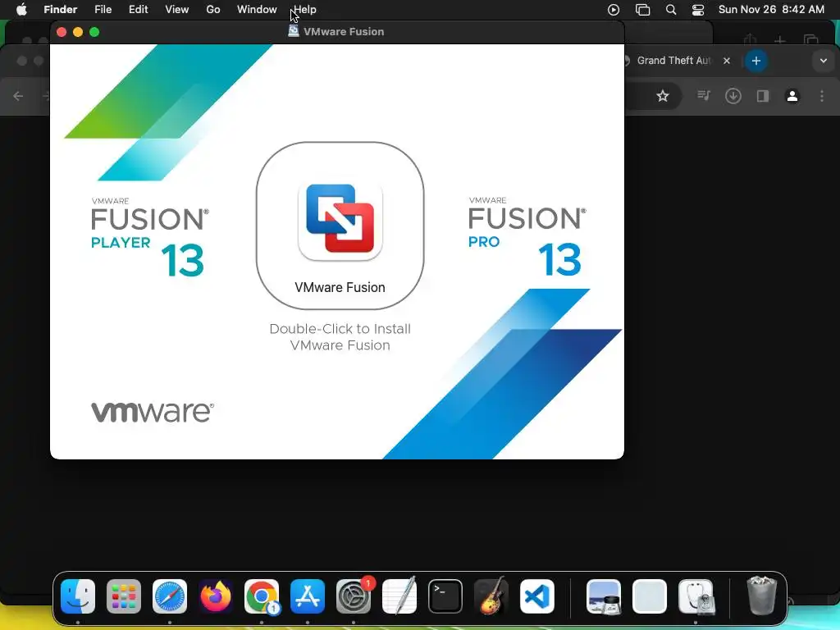Select the Grand Theft Auto Chrome tab
The width and height of the screenshot is (840, 630).
673,61
